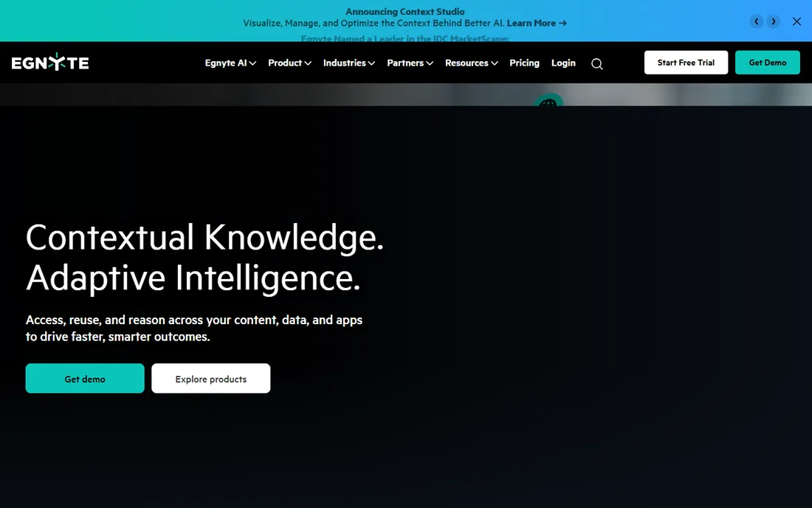The height and width of the screenshot is (508, 812).
Task: Click Get Demo in the header
Action: [768, 63]
